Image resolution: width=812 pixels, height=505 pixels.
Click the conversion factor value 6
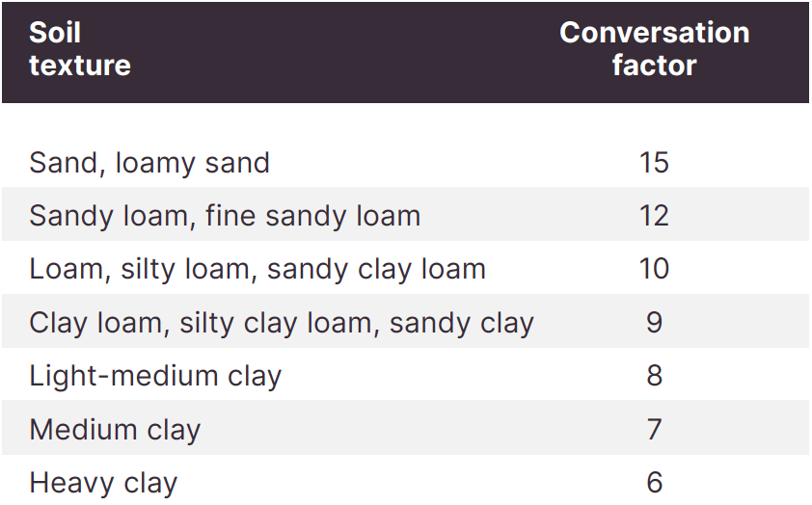[x=654, y=482]
